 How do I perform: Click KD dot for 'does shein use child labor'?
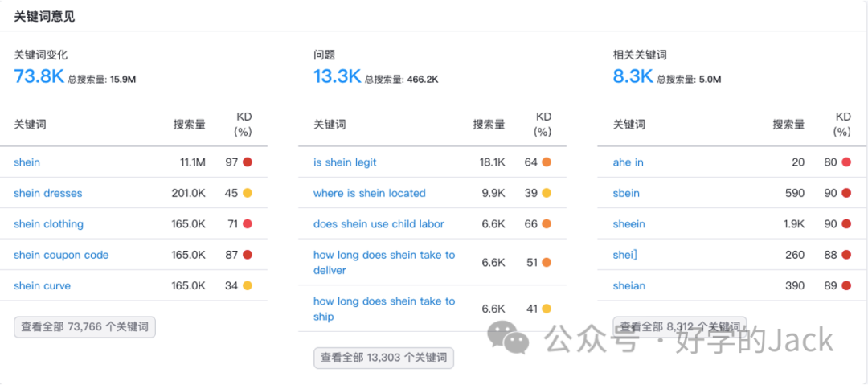tap(547, 224)
